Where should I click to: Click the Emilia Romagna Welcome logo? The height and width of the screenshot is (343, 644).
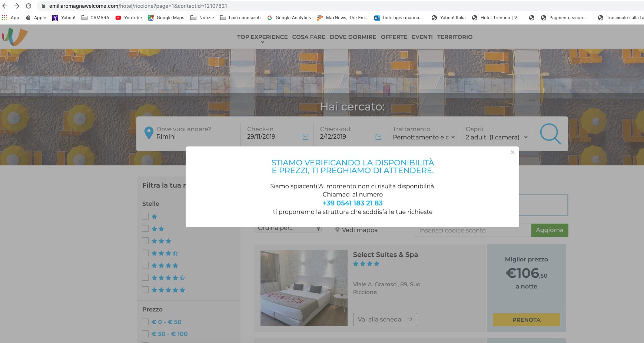15,36
